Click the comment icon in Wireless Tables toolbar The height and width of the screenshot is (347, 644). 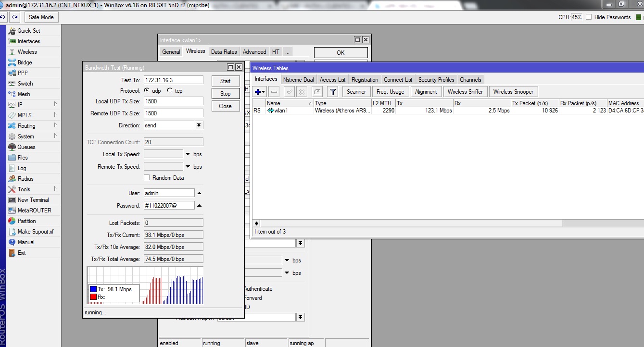317,92
